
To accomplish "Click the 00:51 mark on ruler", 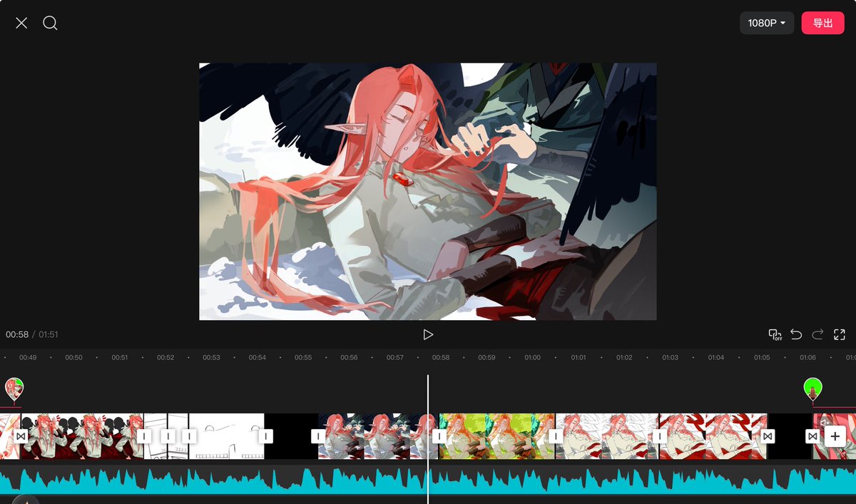I will coord(120,357).
